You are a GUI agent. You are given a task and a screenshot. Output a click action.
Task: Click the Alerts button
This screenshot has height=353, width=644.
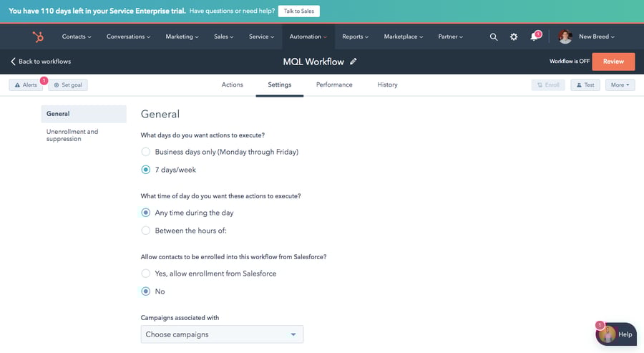26,85
